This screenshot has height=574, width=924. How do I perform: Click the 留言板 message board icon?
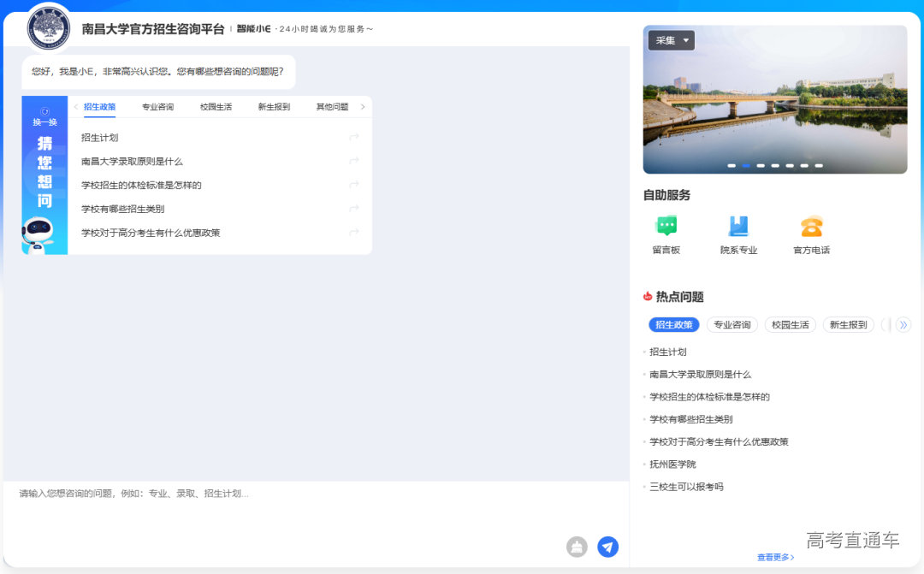point(666,227)
